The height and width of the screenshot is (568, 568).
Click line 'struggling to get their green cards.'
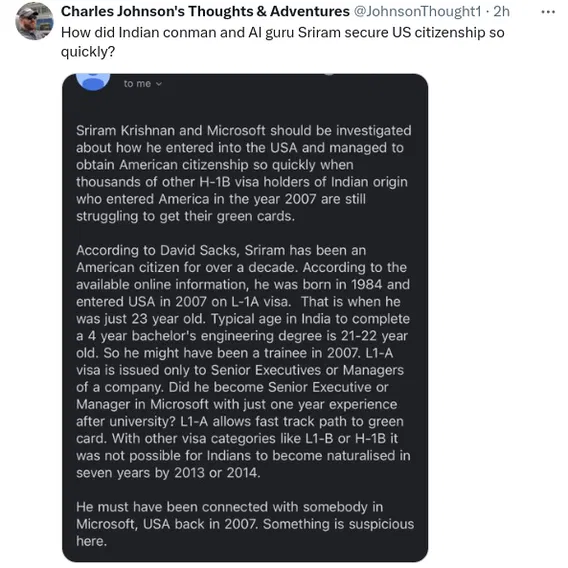coord(185,216)
